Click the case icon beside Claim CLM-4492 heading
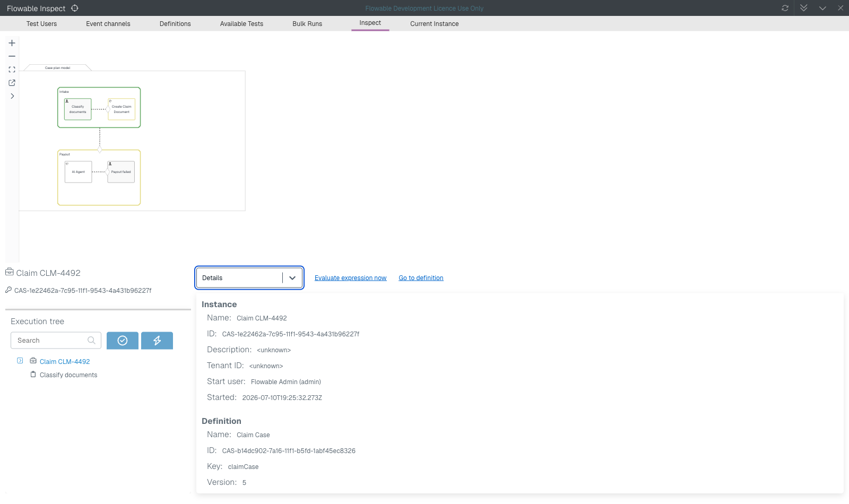849x504 pixels. click(x=10, y=272)
